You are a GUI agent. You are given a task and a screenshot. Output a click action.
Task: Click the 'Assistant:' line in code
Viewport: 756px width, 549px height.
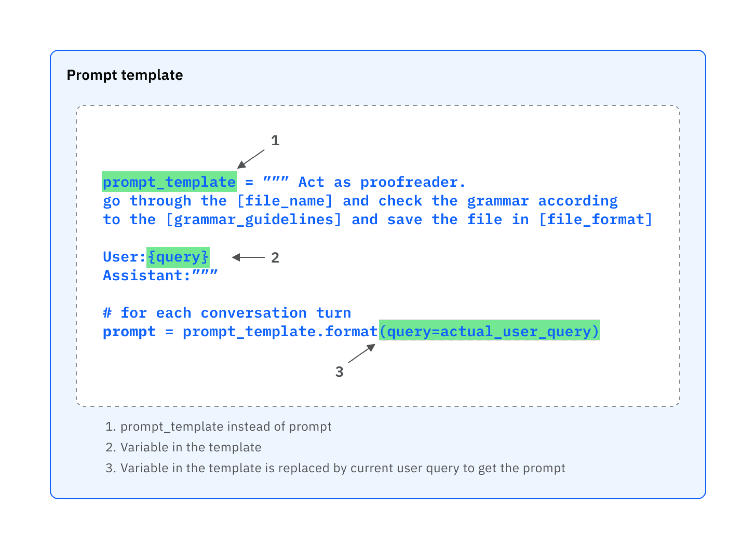[160, 275]
